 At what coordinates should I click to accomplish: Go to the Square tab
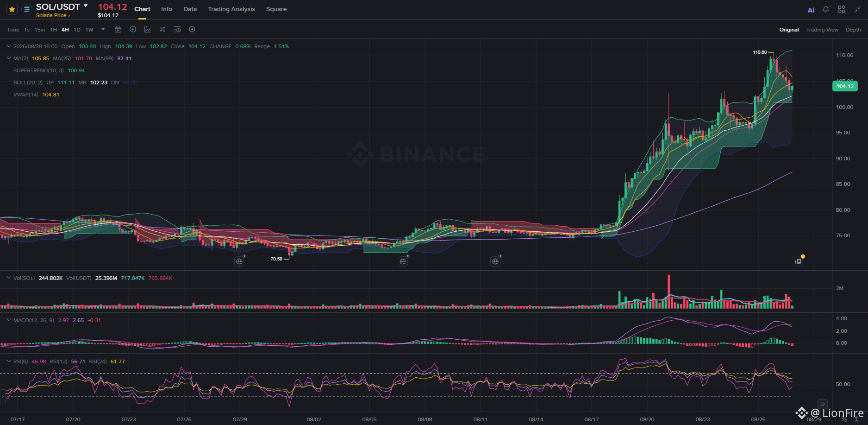pos(276,9)
